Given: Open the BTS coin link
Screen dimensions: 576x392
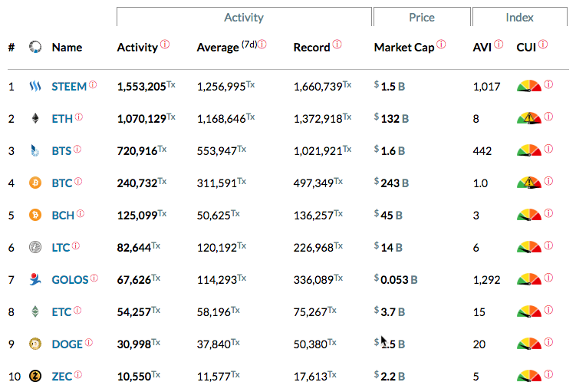Looking at the screenshot, I should [x=61, y=151].
